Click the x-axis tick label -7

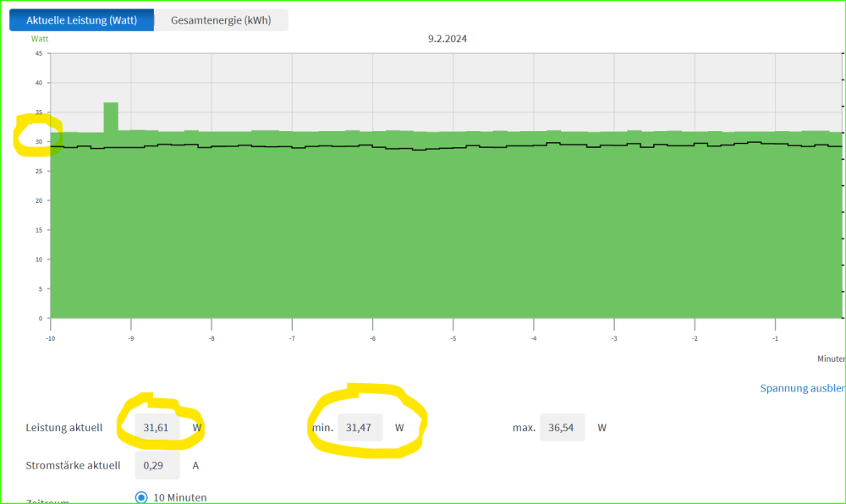(292, 338)
